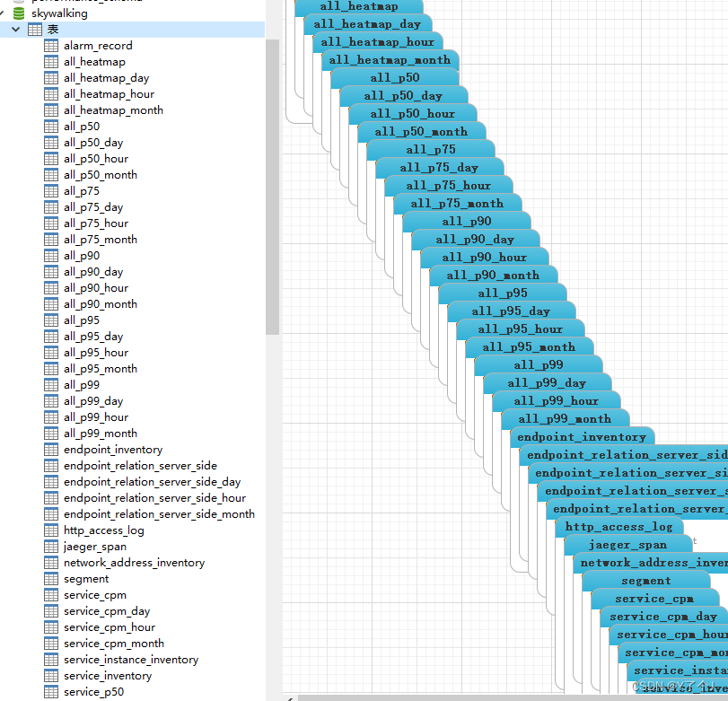Click table icon beside all_heatmap_day
The height and width of the screenshot is (701, 728).
coord(51,78)
